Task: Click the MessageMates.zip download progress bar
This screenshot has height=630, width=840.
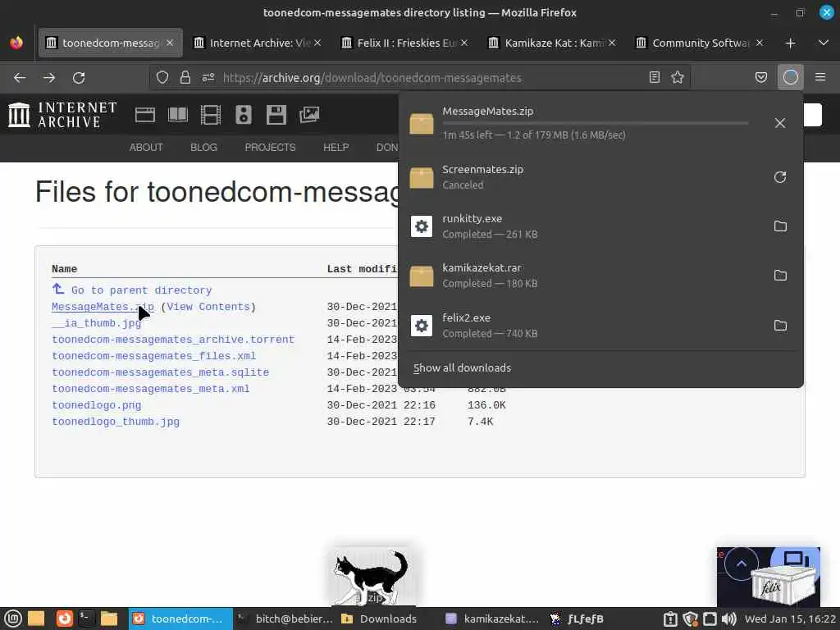Action: [595, 123]
